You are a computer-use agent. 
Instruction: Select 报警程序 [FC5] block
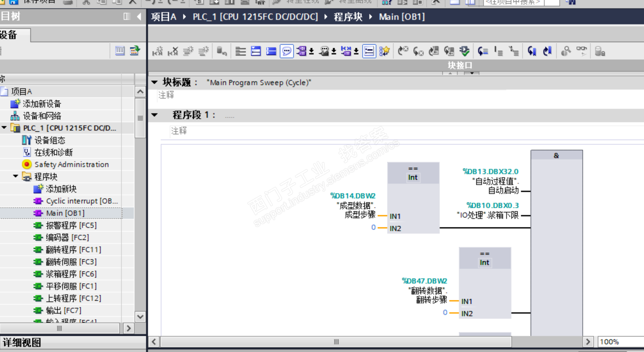[71, 225]
